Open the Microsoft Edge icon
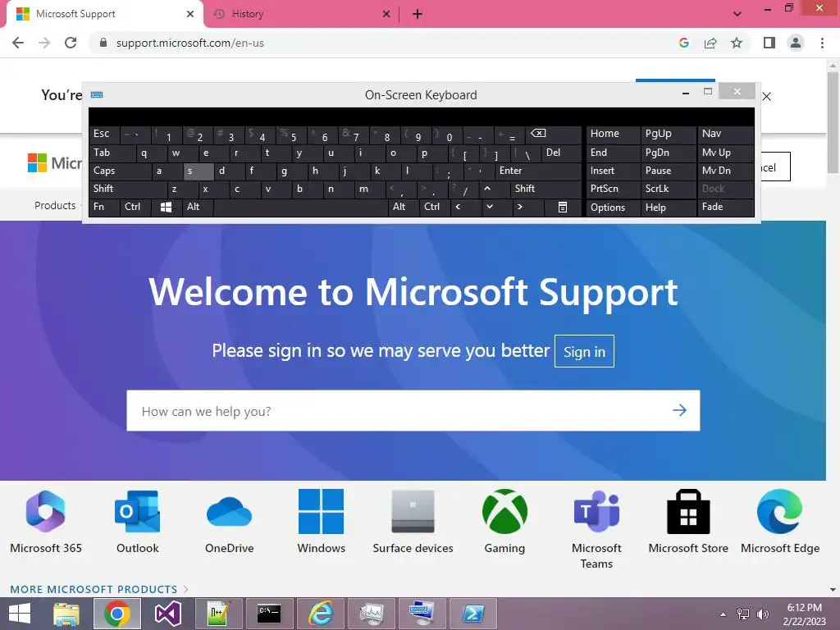The image size is (840, 630). (780, 512)
